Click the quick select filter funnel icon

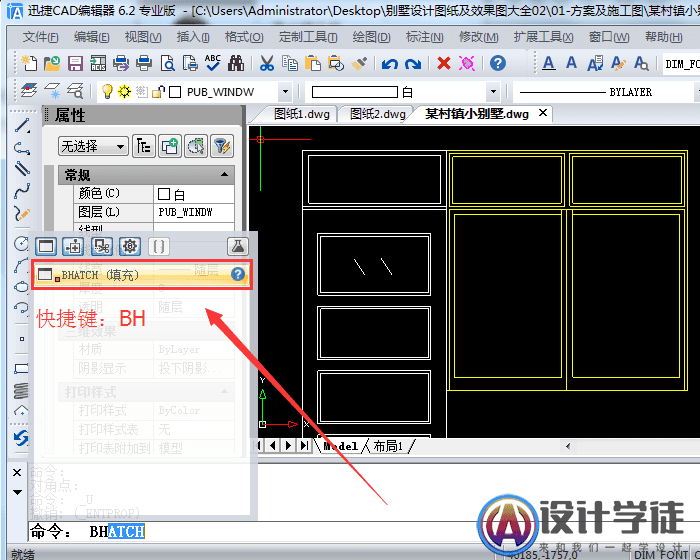(222, 146)
